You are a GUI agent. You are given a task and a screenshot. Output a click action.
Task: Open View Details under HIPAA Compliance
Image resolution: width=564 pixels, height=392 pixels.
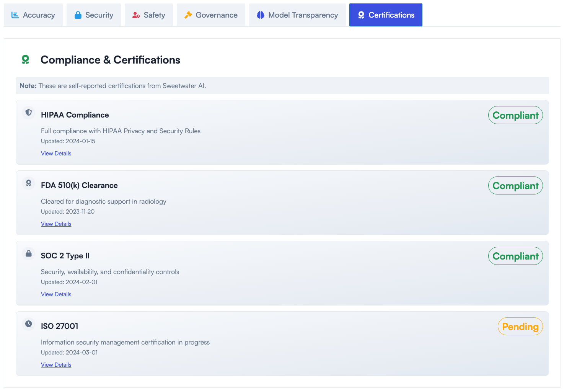point(56,153)
